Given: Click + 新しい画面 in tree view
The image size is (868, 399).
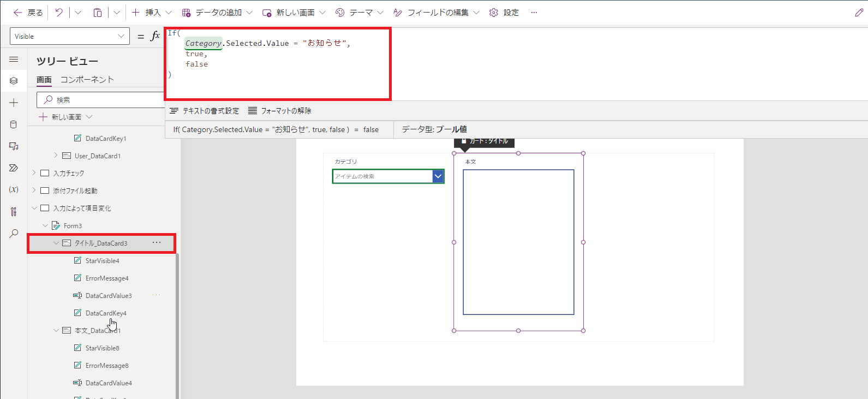Looking at the screenshot, I should pos(60,117).
